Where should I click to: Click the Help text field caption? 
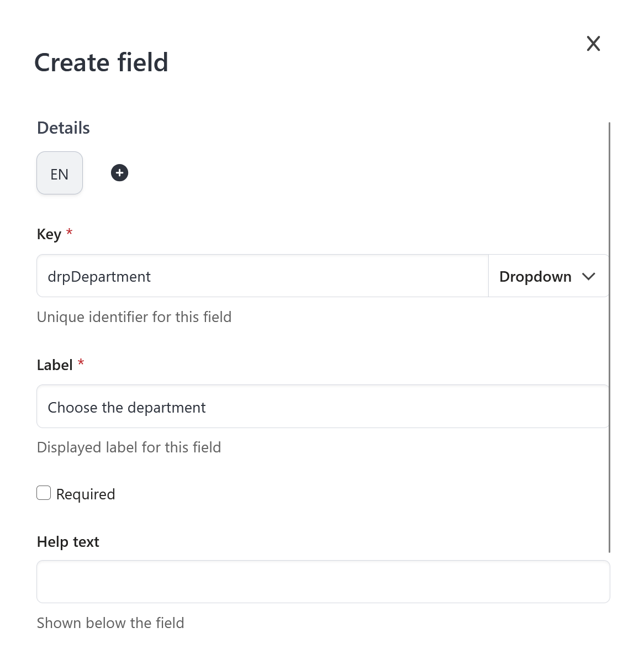click(x=68, y=542)
